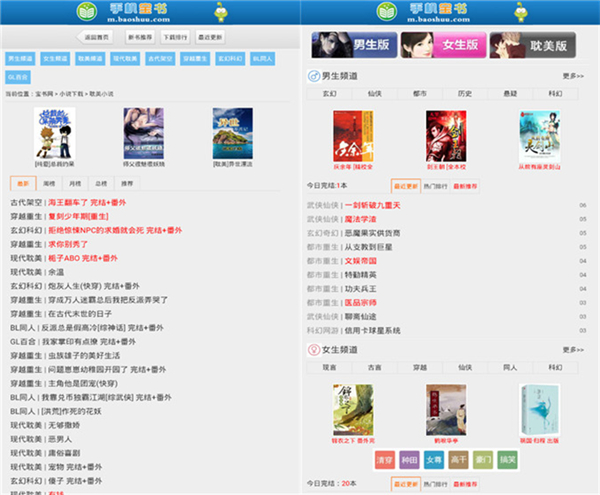This screenshot has height=495, width=600.
Task: Click 更多>> beside 女生频道
Action: point(573,350)
